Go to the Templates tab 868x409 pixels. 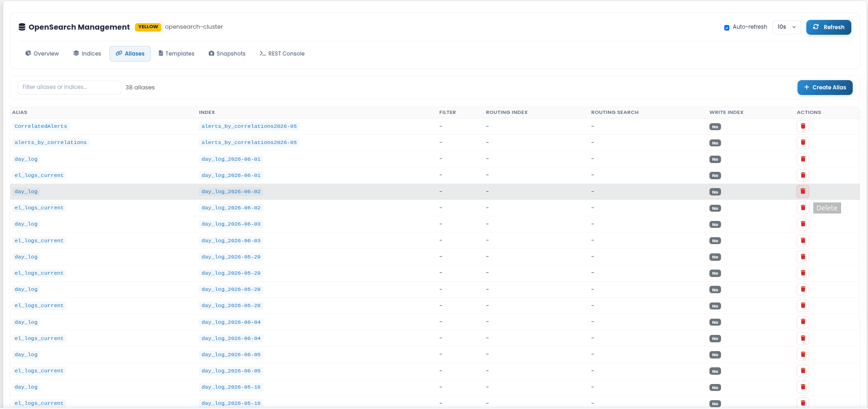click(x=176, y=54)
